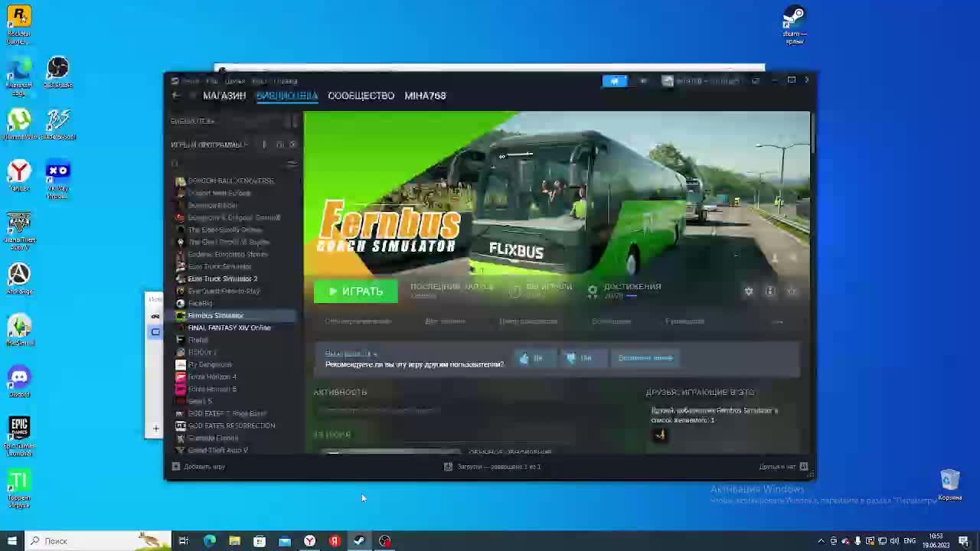980x551 pixels.
Task: Open the Магазин tab in Steam
Action: click(224, 96)
